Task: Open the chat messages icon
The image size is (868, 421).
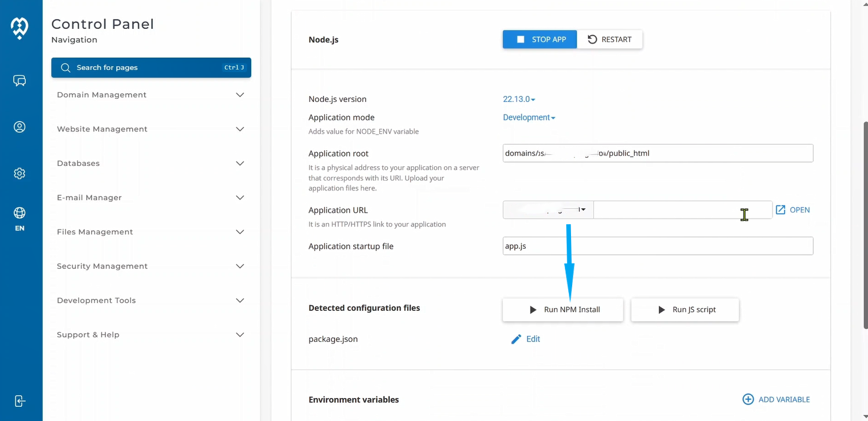Action: [x=20, y=81]
